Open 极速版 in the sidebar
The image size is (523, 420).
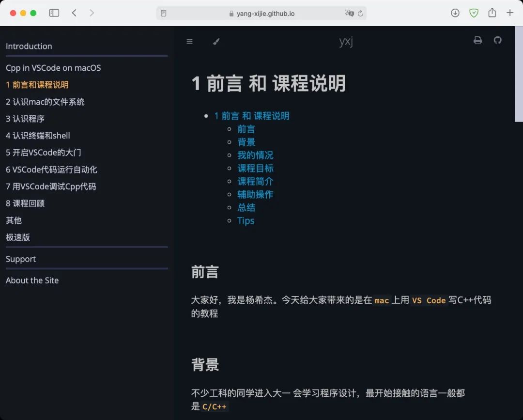pyautogui.click(x=18, y=237)
